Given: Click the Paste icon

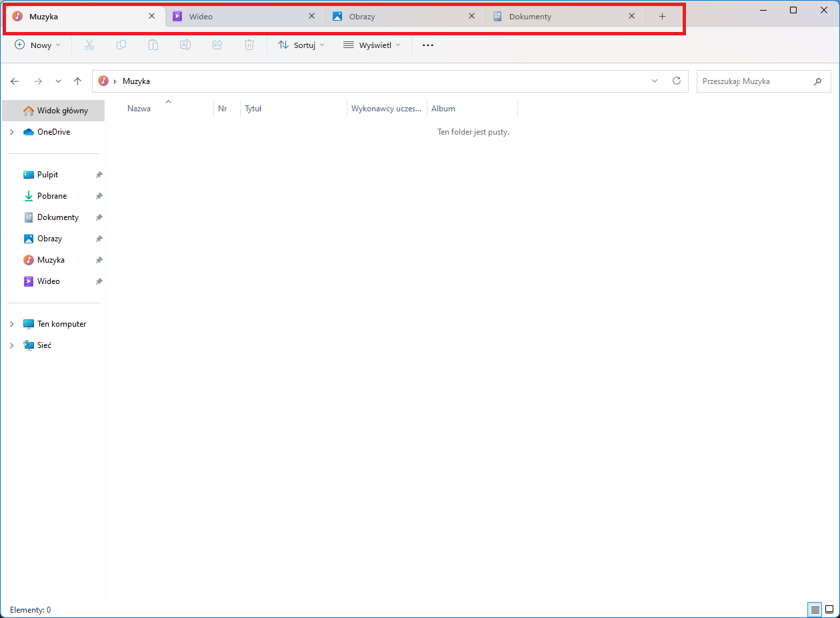Looking at the screenshot, I should pos(153,45).
